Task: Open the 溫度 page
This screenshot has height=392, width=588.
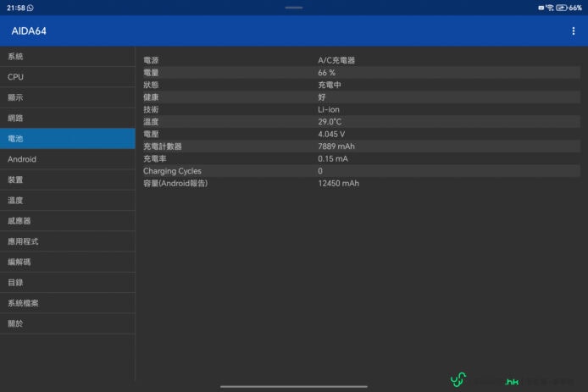Action: [x=68, y=201]
